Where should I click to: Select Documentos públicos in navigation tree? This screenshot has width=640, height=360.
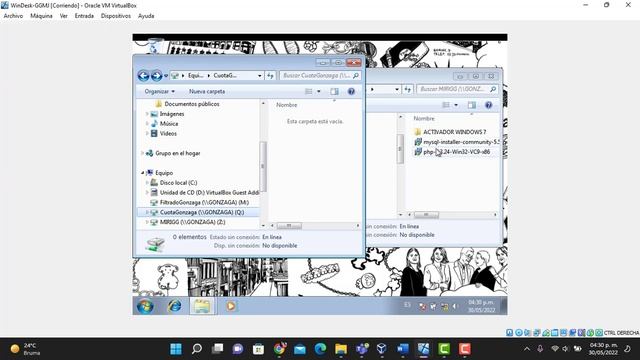[x=192, y=104]
